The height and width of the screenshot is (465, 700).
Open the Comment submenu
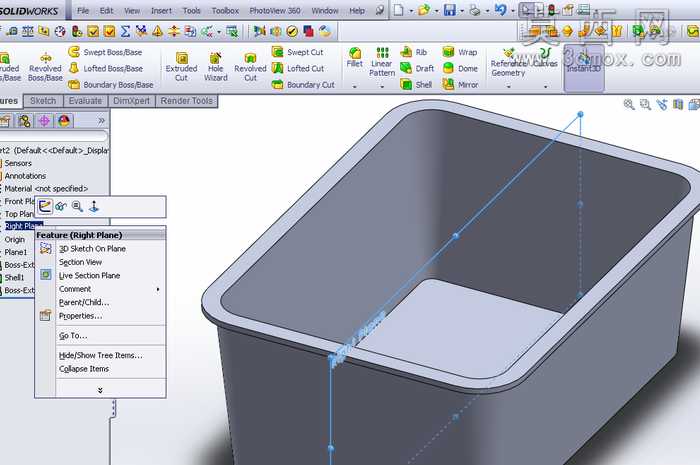pyautogui.click(x=100, y=289)
